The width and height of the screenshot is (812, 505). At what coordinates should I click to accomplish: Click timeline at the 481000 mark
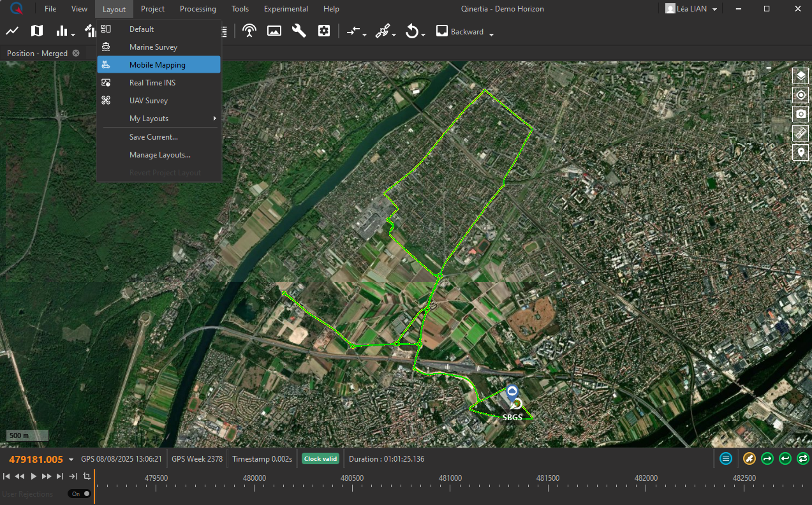coord(450,486)
